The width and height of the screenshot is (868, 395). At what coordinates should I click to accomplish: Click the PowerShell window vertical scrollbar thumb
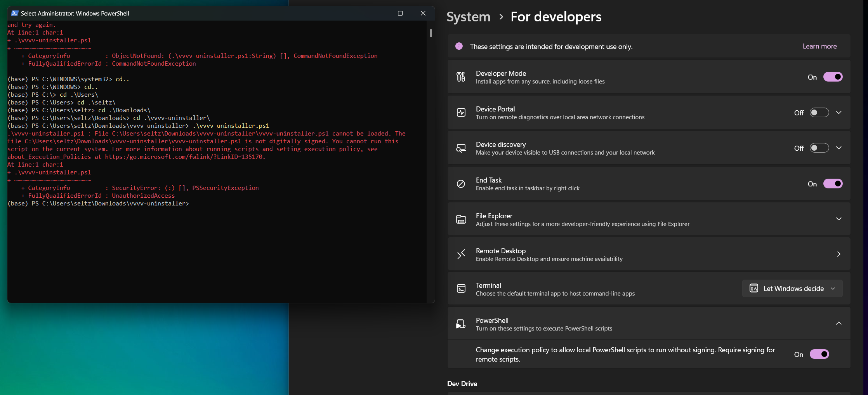(x=431, y=33)
